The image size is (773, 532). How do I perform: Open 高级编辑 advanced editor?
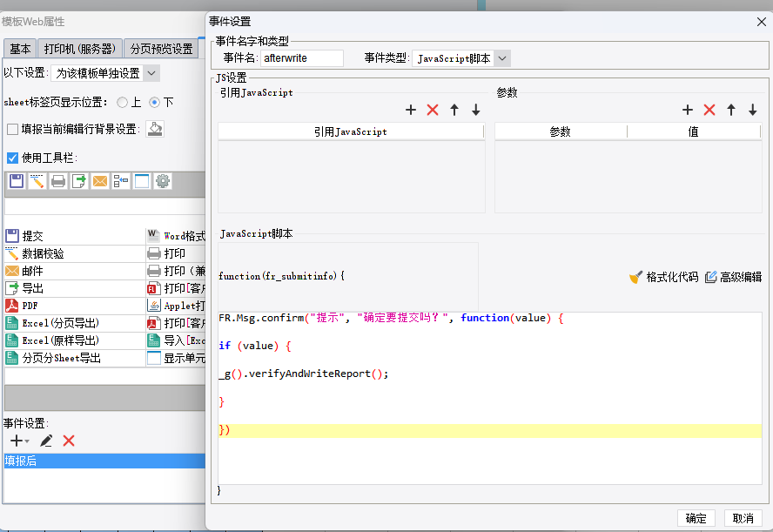tap(733, 277)
